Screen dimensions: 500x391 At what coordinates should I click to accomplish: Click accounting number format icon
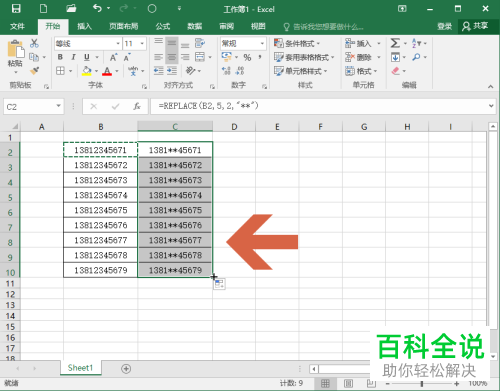[x=227, y=57]
